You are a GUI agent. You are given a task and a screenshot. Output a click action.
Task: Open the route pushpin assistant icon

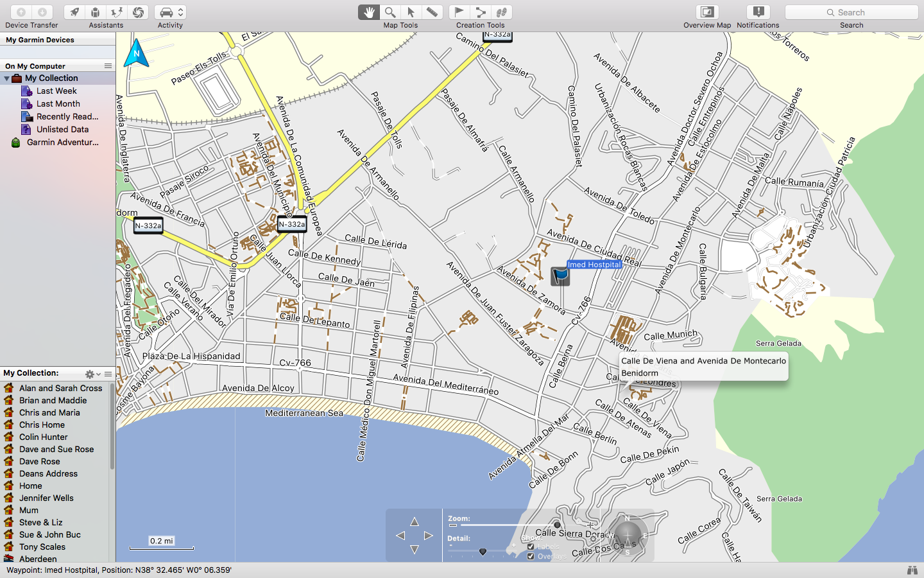pos(116,12)
